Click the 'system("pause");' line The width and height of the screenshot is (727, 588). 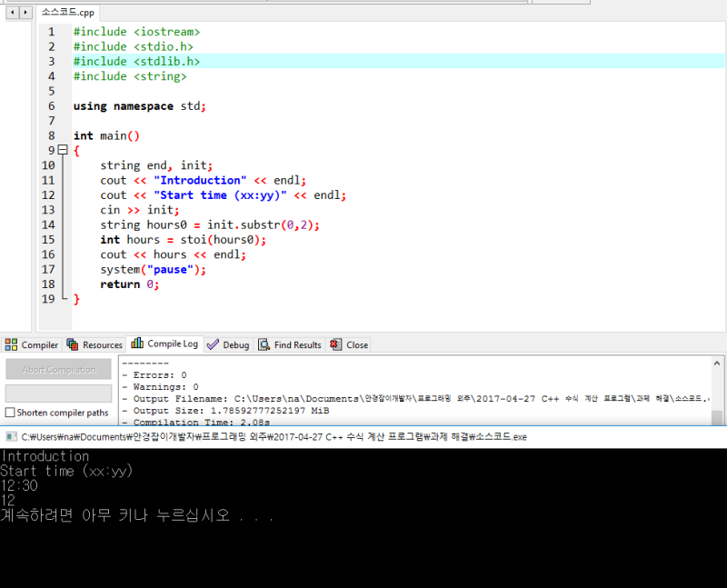pos(153,269)
